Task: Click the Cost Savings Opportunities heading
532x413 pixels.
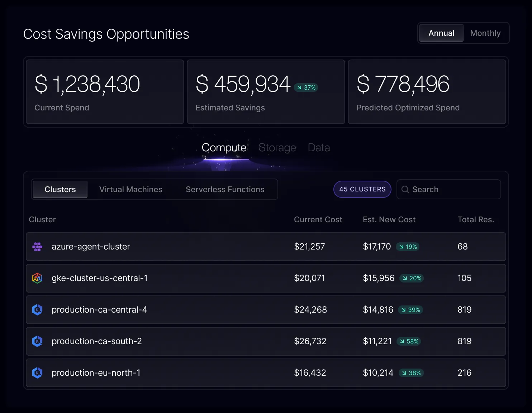Action: [x=106, y=34]
